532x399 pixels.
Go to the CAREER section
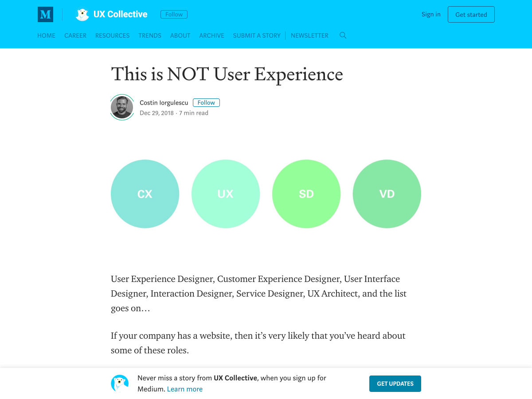point(75,35)
